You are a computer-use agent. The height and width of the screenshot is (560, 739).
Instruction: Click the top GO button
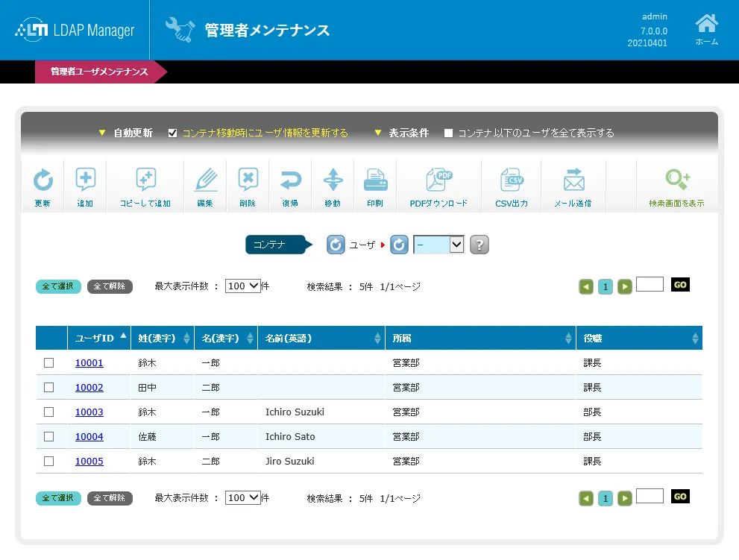pyautogui.click(x=680, y=285)
